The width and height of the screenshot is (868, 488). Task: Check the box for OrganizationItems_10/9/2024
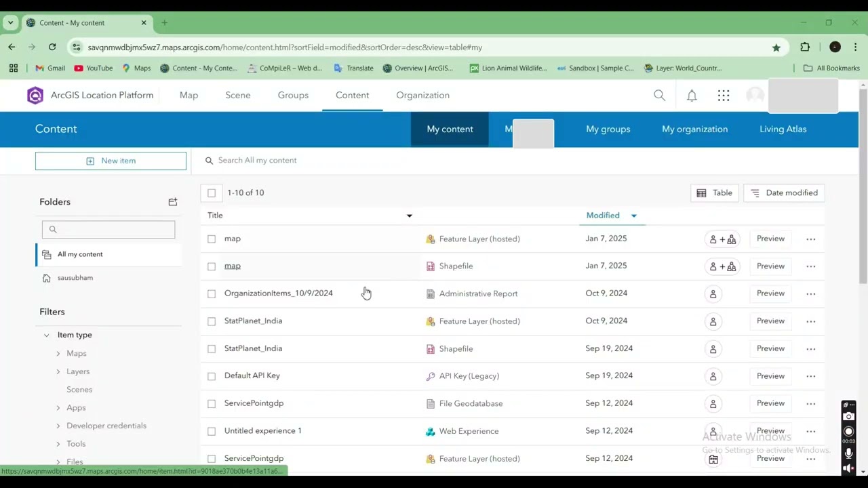click(212, 294)
